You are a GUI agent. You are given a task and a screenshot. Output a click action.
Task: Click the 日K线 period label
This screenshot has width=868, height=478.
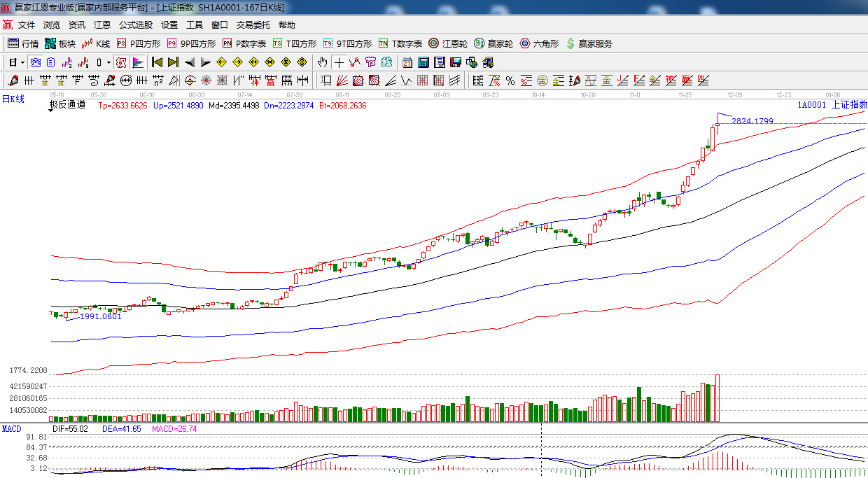tap(13, 99)
